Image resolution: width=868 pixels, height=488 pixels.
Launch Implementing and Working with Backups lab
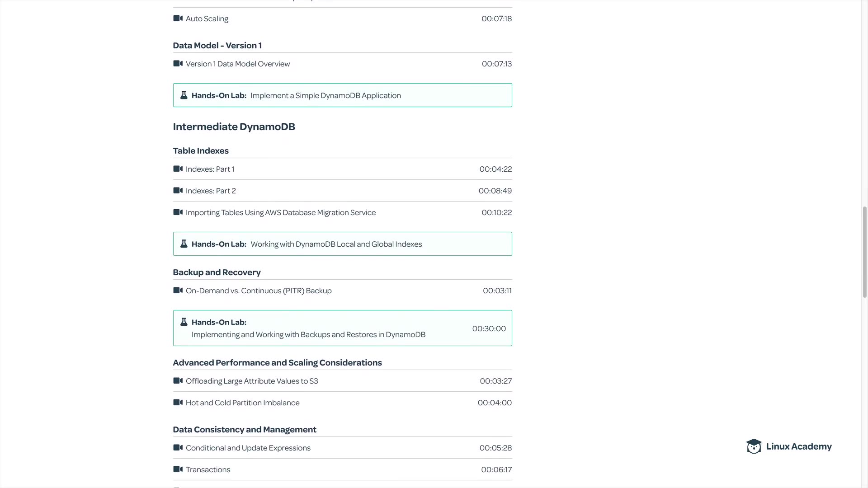point(308,334)
